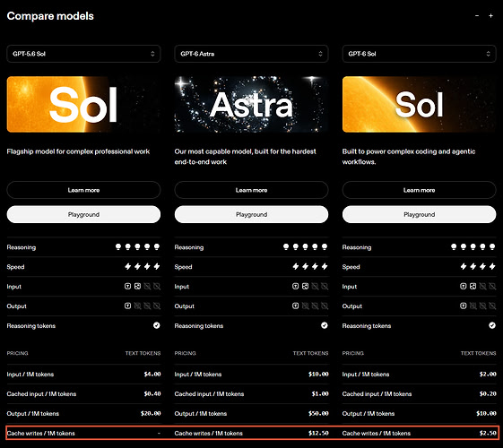
Task: Click text output icon in GPT-6 Astra column
Action: point(296,306)
